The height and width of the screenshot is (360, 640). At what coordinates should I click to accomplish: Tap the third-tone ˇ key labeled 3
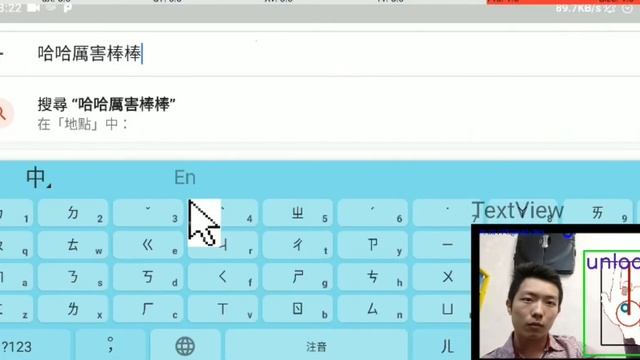click(x=148, y=213)
